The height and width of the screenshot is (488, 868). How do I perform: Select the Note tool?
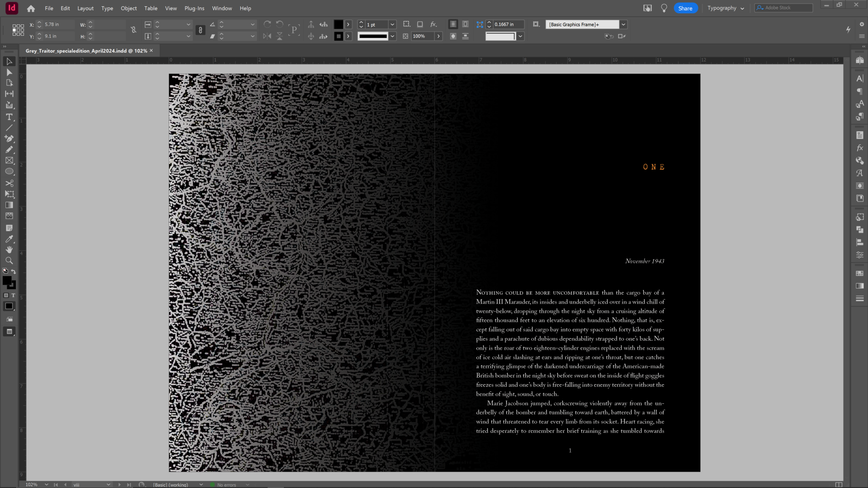9,228
